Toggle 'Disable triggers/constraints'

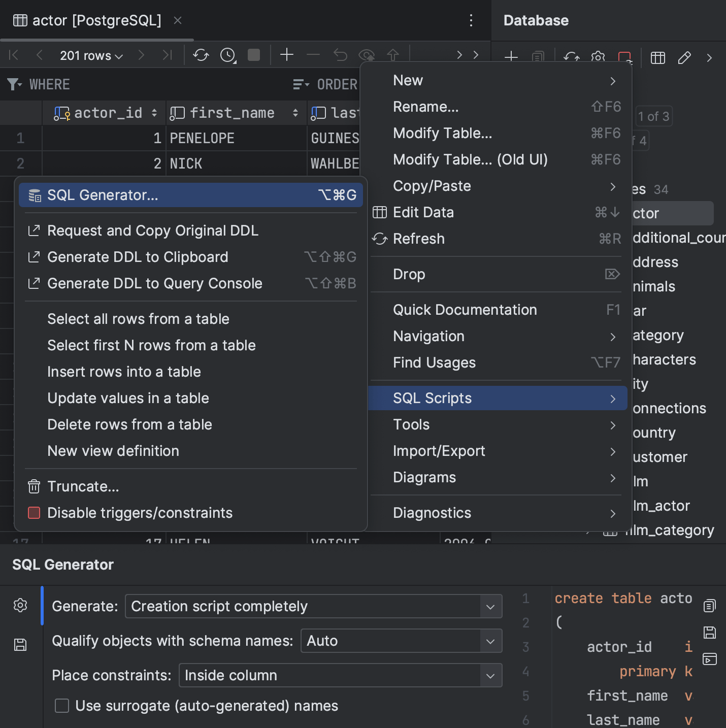140,513
